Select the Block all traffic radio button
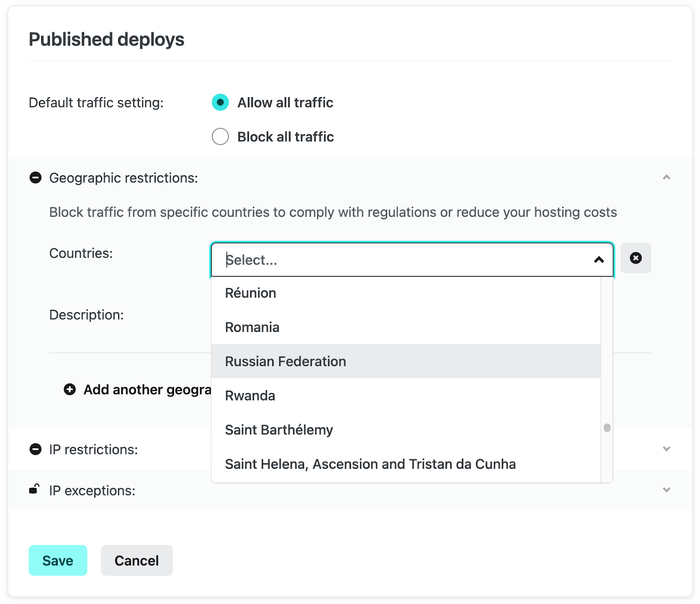700x604 pixels. click(x=220, y=136)
